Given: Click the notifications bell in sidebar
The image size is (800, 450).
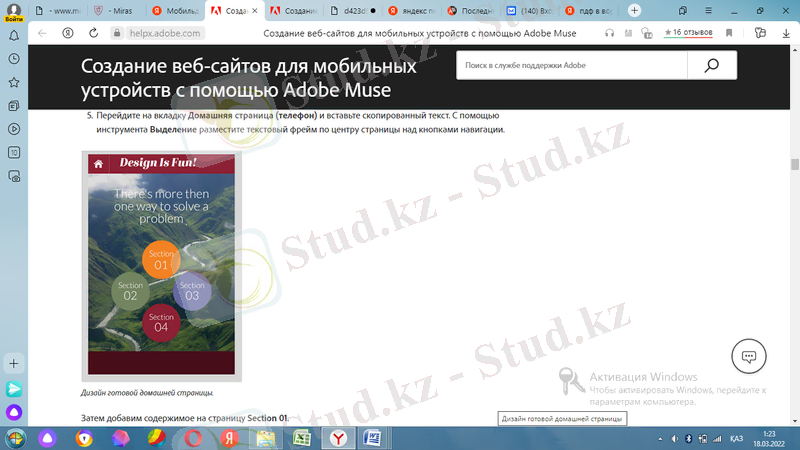Looking at the screenshot, I should (x=14, y=35).
